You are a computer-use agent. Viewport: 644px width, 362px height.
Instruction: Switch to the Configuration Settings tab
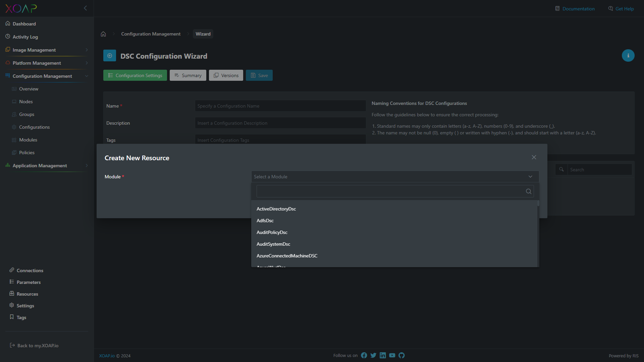tap(135, 75)
